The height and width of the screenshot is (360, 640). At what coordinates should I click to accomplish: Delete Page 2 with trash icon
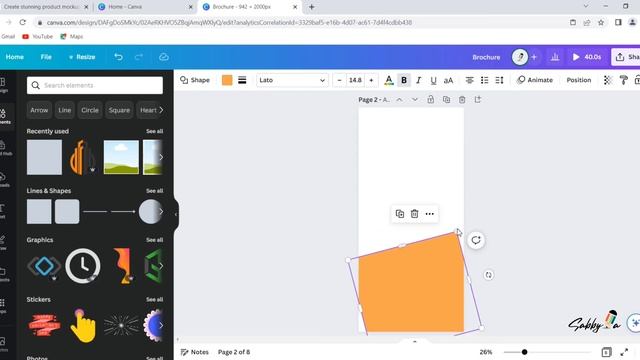462,100
